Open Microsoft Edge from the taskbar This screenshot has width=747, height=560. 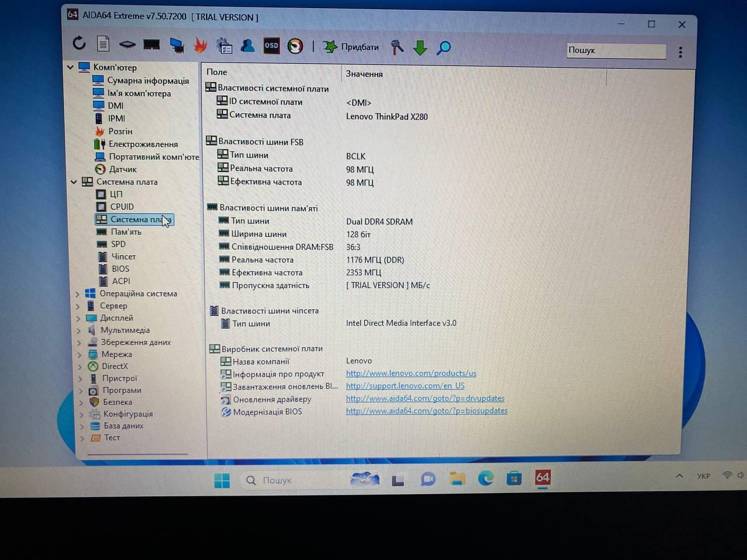click(x=486, y=479)
